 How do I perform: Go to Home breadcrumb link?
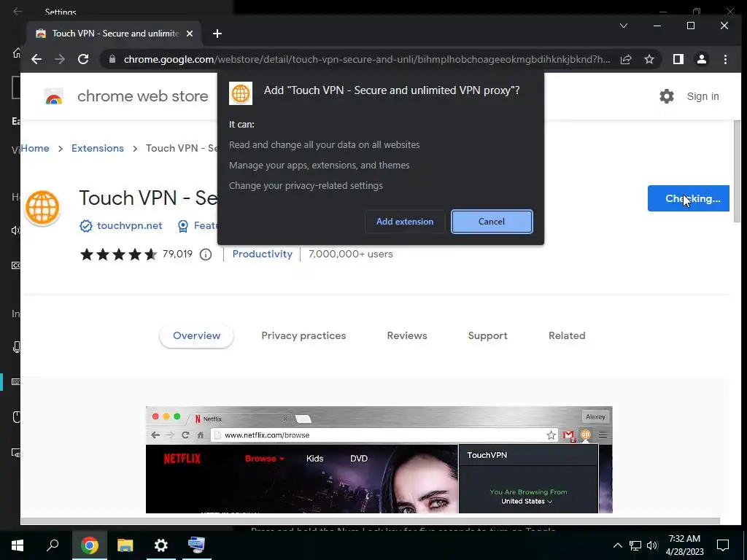point(35,148)
